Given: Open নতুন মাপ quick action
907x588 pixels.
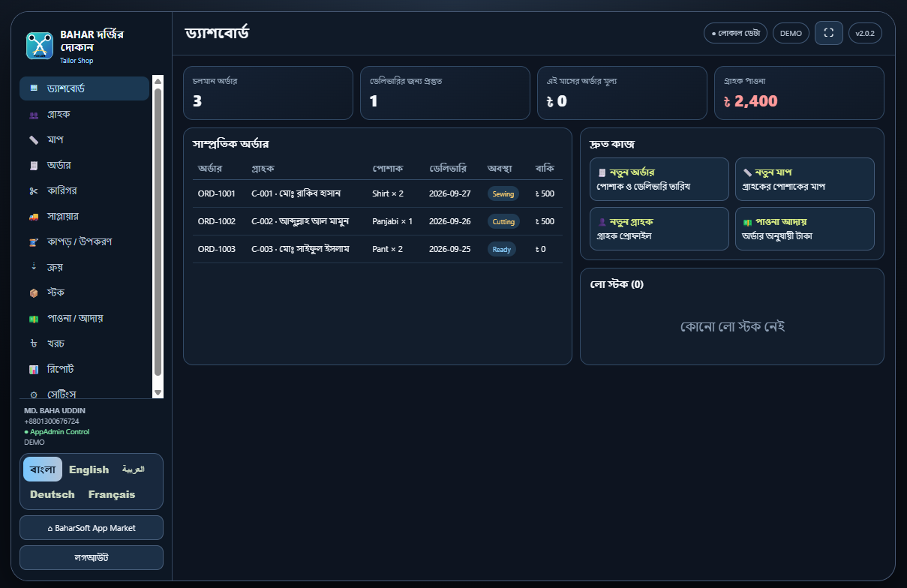Looking at the screenshot, I should (x=805, y=179).
